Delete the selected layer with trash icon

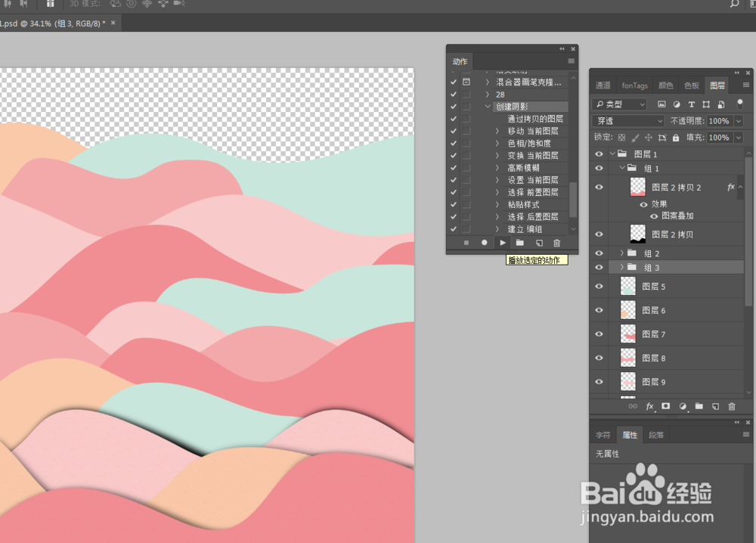tap(731, 407)
